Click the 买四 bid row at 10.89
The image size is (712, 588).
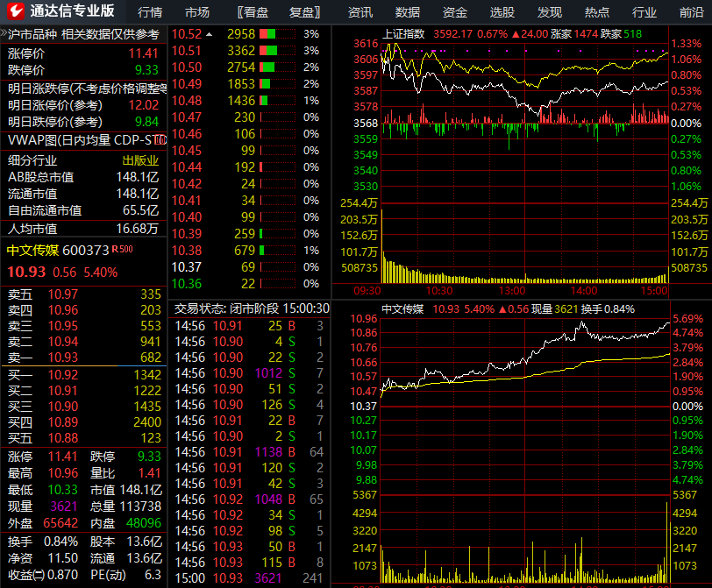(x=84, y=422)
